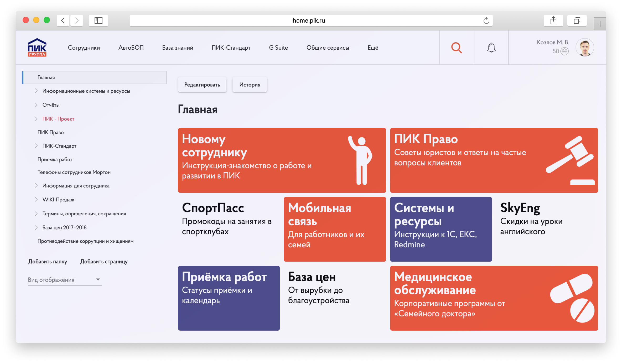
Task: Select Главная in the sidebar tree
Action: point(94,77)
